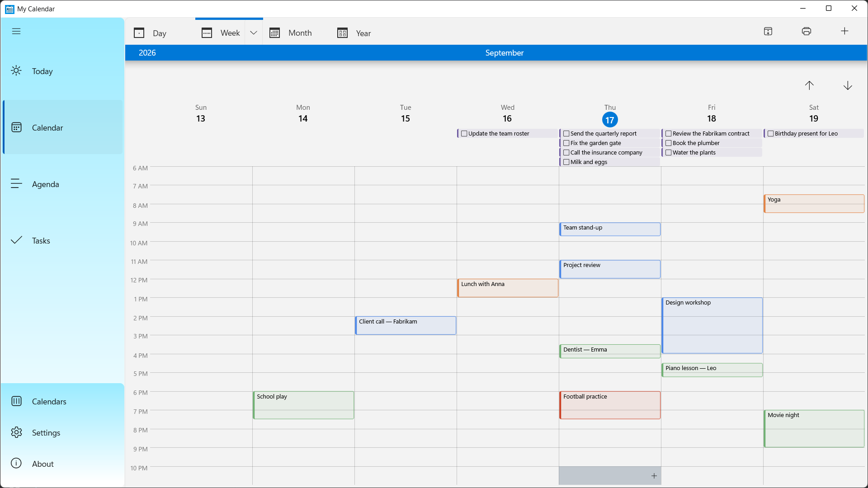The width and height of the screenshot is (868, 488).
Task: Select the Calendar sidebar item
Action: 63,127
